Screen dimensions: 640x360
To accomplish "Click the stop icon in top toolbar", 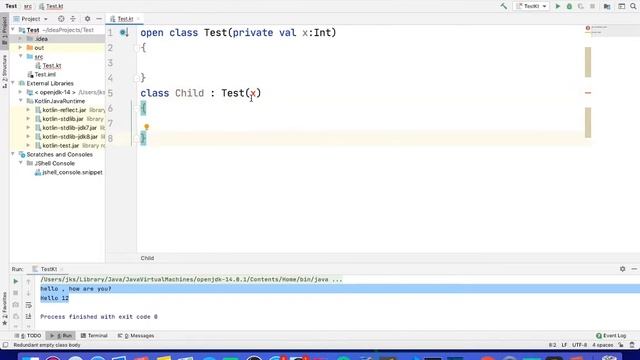I will click(592, 6).
